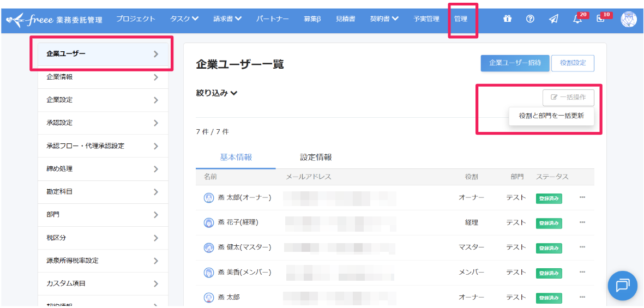This screenshot has width=644, height=308.
Task: Click the メールアドレス column header
Action: coord(309,177)
